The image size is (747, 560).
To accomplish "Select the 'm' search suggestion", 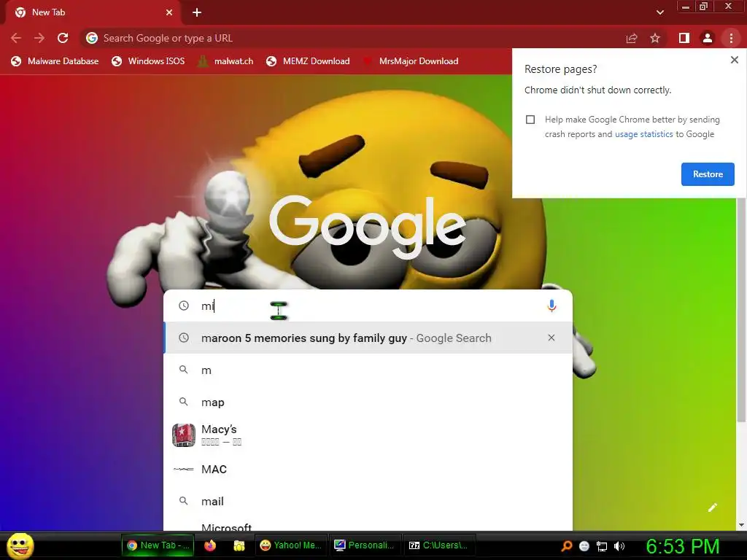I will tap(368, 370).
